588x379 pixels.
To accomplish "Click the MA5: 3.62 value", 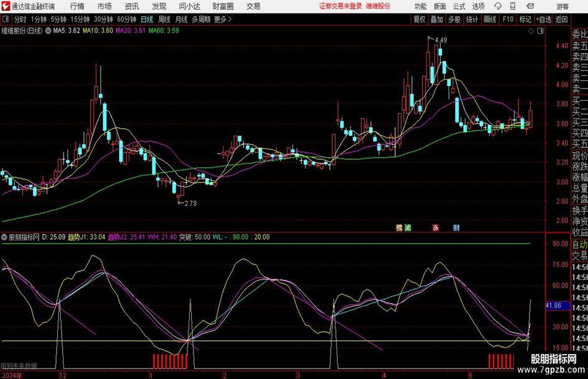I will click(67, 30).
